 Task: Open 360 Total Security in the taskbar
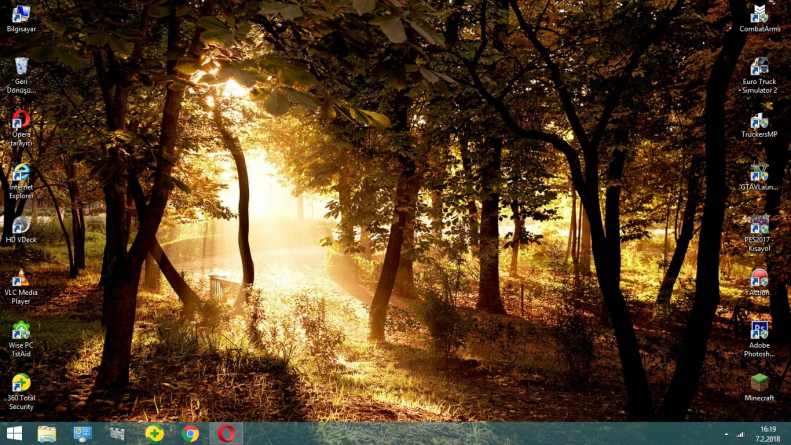[154, 433]
